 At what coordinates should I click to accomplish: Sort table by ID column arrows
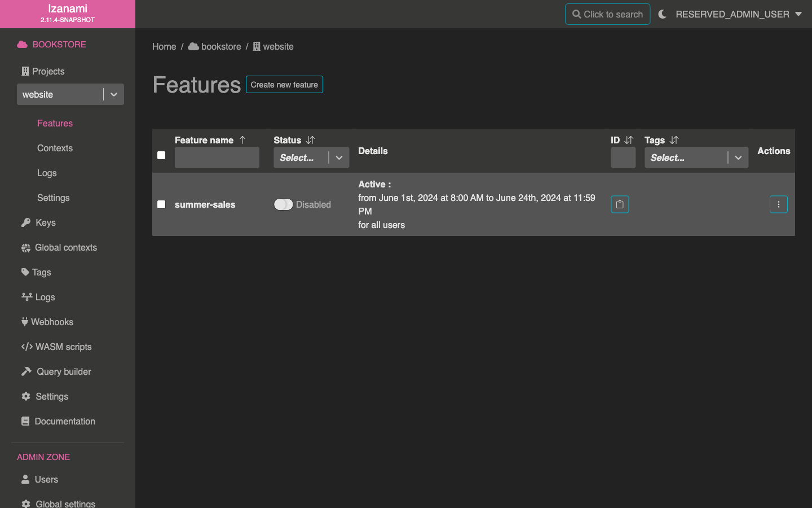[x=629, y=140]
